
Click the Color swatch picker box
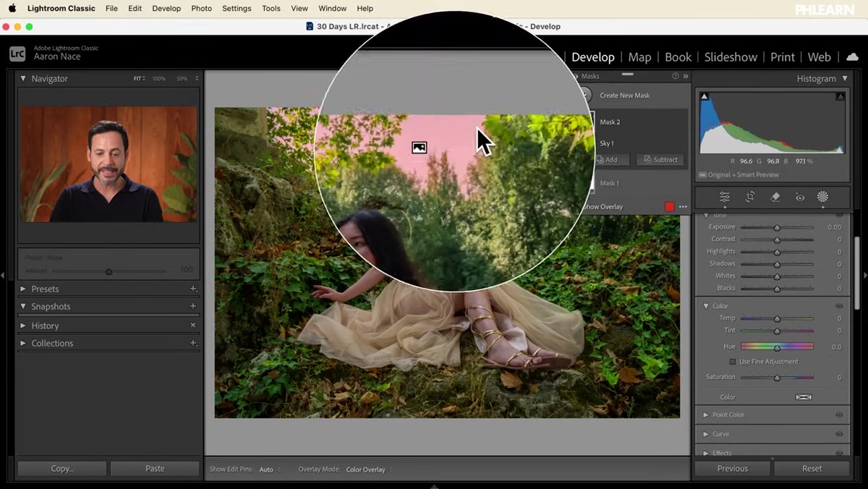pos(804,397)
